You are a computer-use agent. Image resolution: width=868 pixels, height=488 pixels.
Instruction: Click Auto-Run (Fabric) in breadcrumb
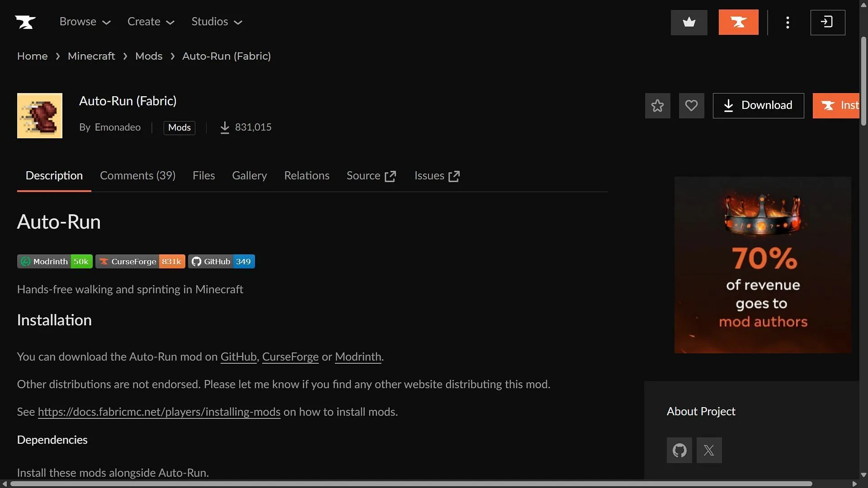pyautogui.click(x=226, y=56)
